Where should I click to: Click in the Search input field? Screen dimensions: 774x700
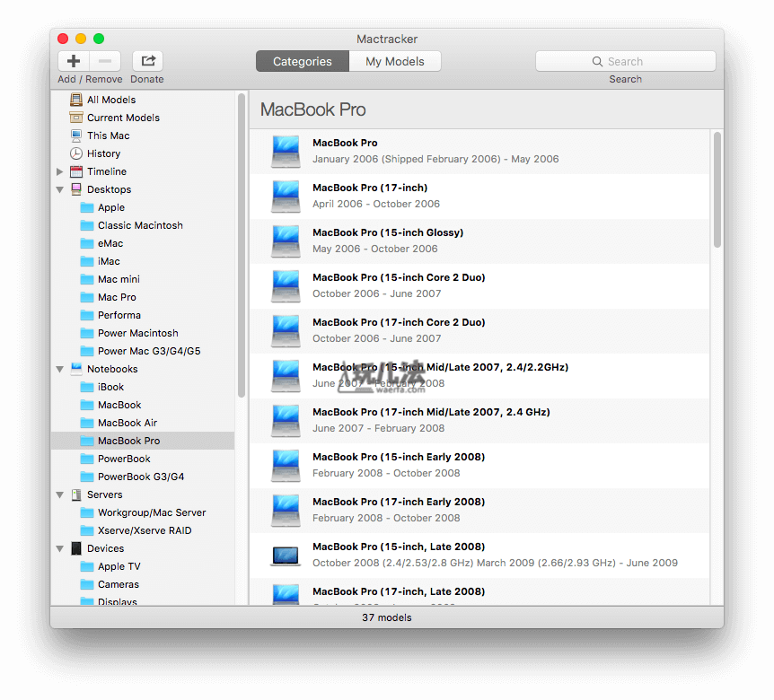coord(626,62)
